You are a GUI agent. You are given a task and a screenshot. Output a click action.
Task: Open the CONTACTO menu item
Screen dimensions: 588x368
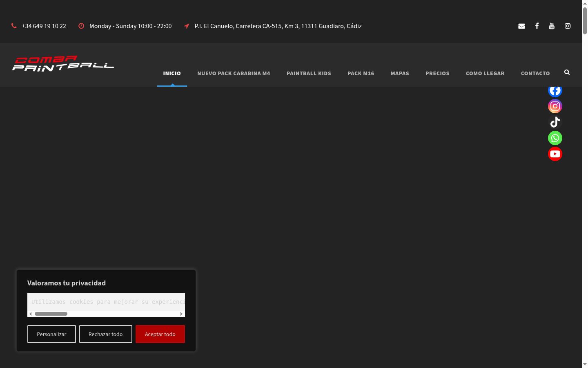(x=535, y=73)
